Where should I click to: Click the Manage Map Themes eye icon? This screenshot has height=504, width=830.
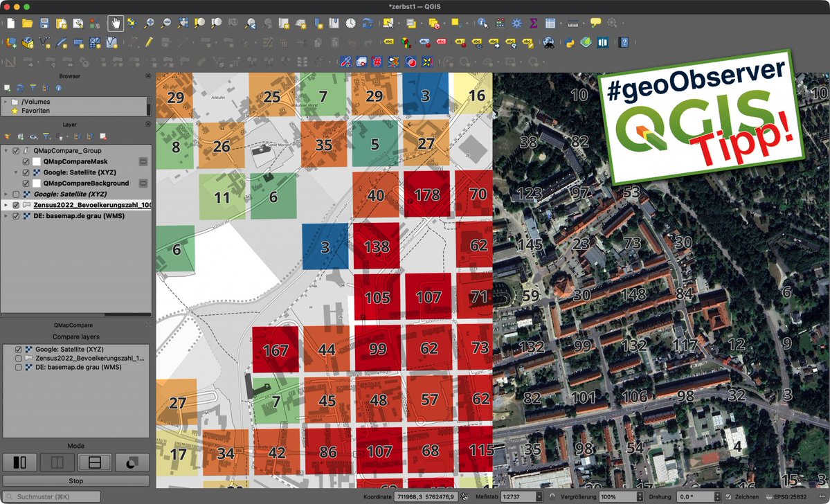(33, 136)
